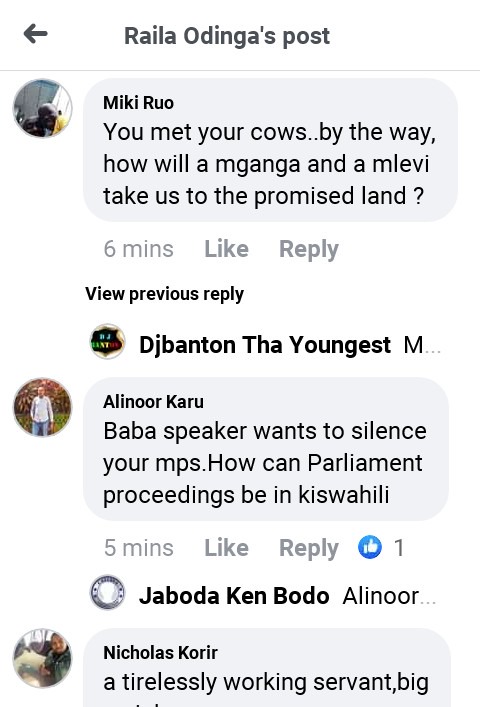Expand View previous reply
480x707 pixels.
[x=165, y=294]
